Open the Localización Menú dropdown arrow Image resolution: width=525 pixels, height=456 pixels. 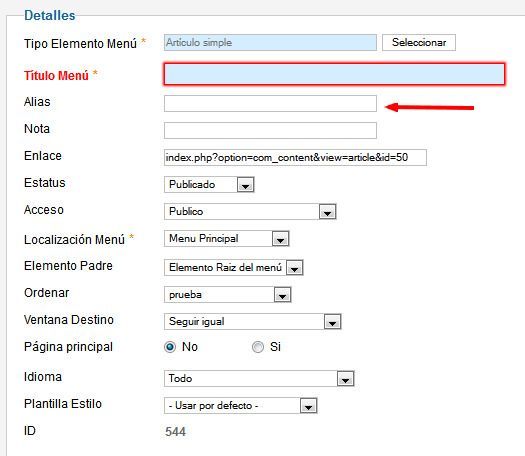tap(281, 239)
